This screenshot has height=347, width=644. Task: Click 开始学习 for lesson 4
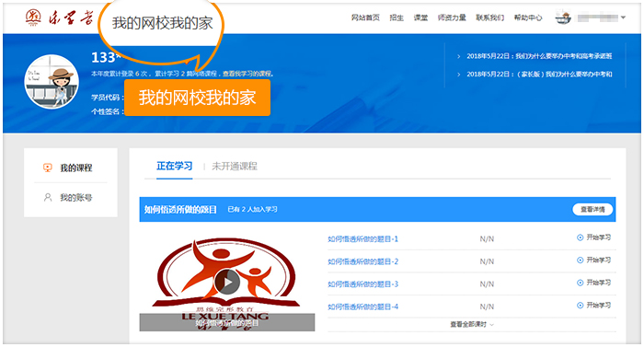598,305
